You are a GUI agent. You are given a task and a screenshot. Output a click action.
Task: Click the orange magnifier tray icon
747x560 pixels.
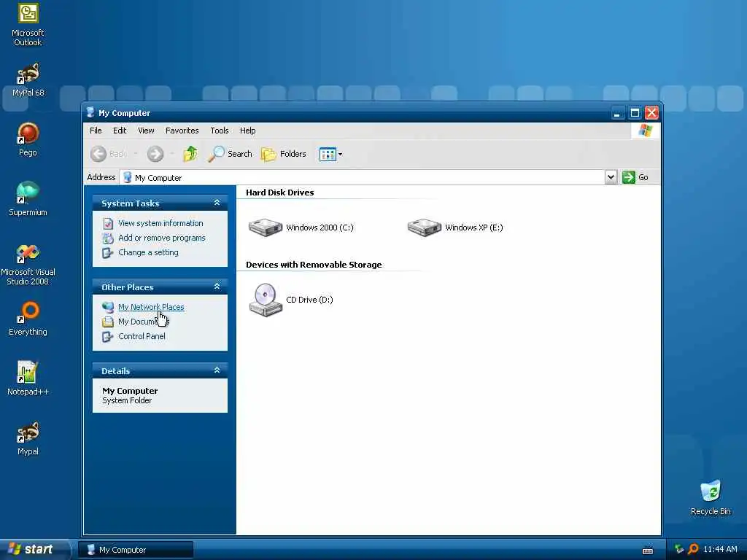(x=694, y=550)
